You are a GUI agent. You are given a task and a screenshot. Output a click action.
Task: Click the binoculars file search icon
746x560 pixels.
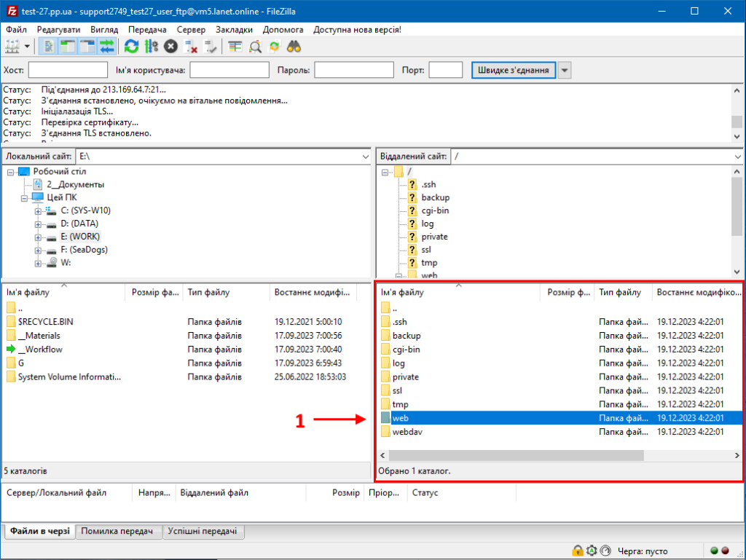pos(294,47)
